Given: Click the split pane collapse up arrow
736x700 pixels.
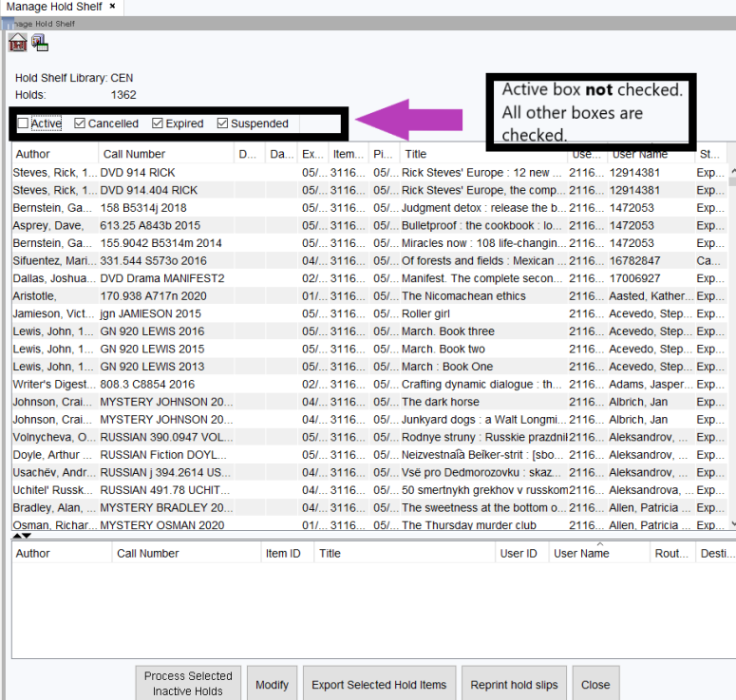Looking at the screenshot, I should (17, 536).
